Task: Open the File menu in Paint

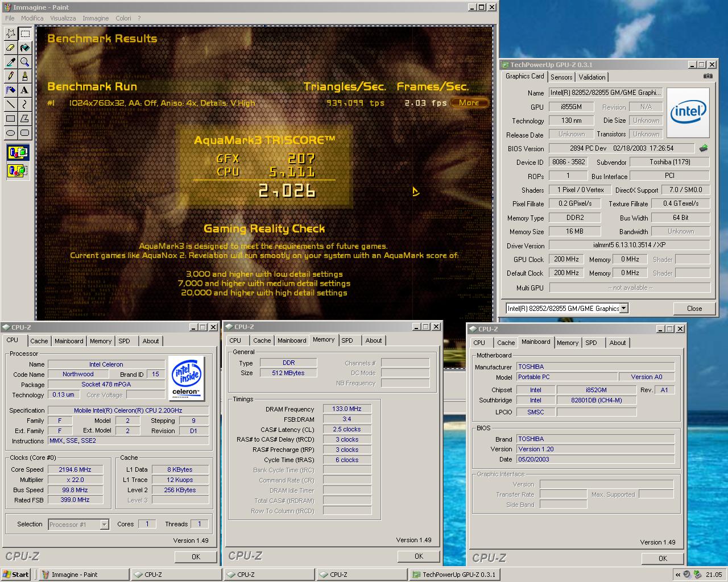Action: tap(10, 18)
